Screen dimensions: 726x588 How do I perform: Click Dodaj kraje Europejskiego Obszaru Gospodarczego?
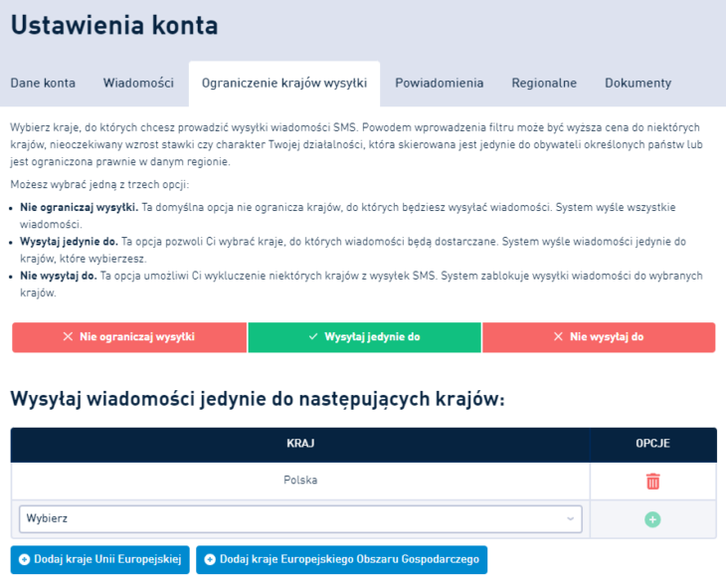[342, 560]
